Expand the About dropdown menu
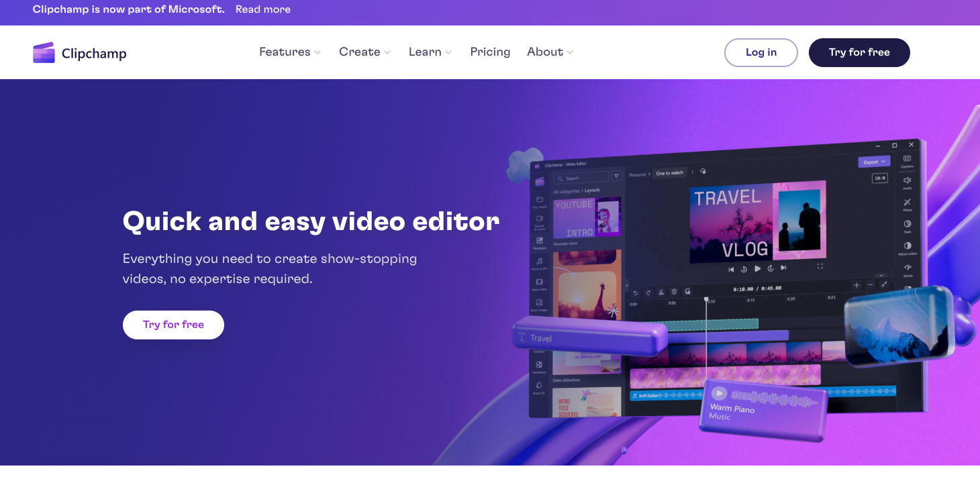 point(550,52)
